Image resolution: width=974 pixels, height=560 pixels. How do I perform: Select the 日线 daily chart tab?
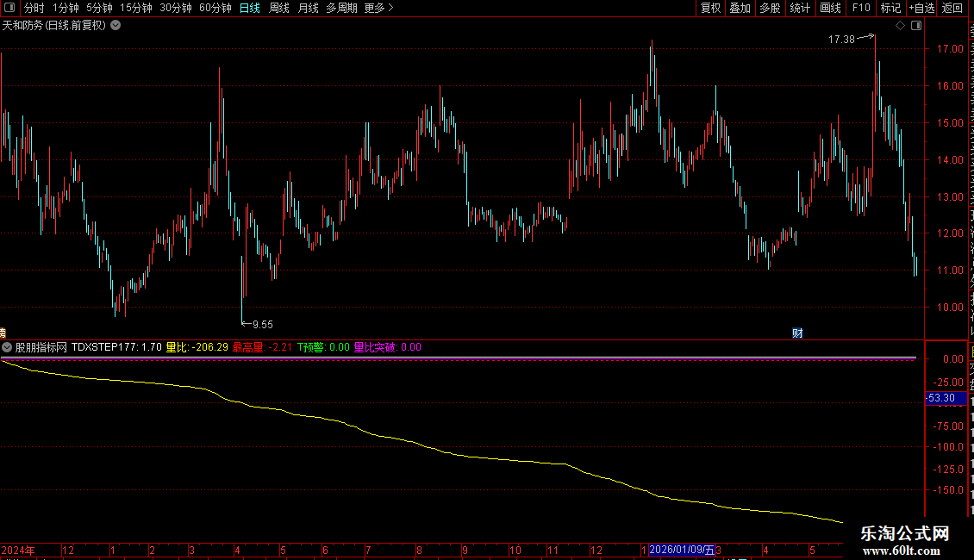click(250, 8)
